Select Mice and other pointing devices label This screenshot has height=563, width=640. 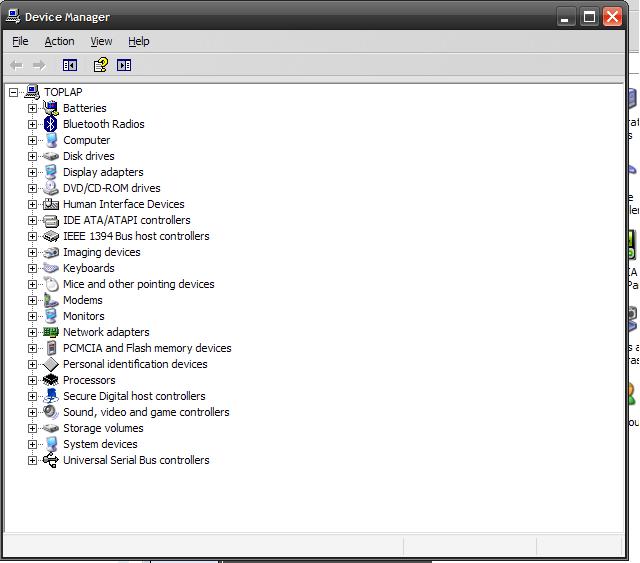pyautogui.click(x=139, y=284)
